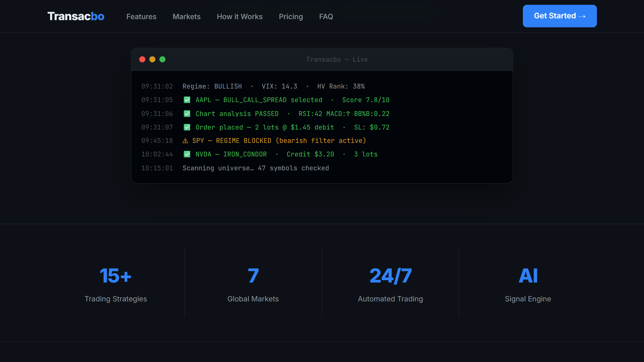Click the AI statistic heading
The height and width of the screenshot is (362, 644).
(x=528, y=276)
